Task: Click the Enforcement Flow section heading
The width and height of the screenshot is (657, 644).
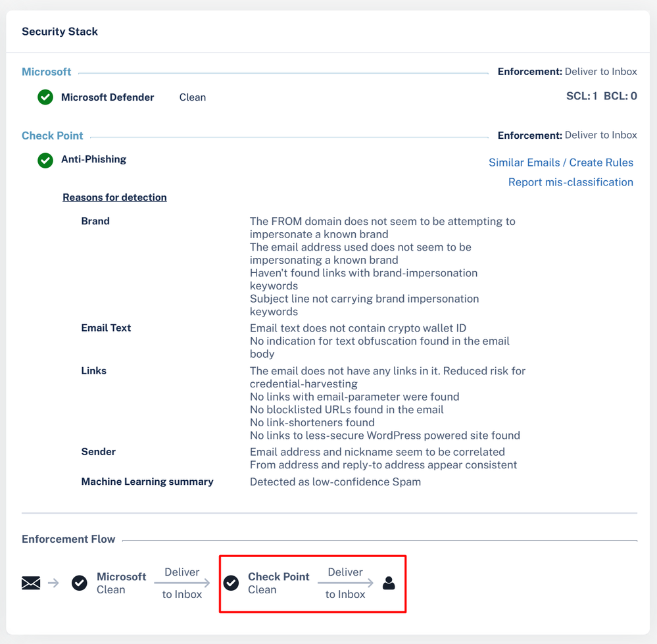Action: pos(68,539)
